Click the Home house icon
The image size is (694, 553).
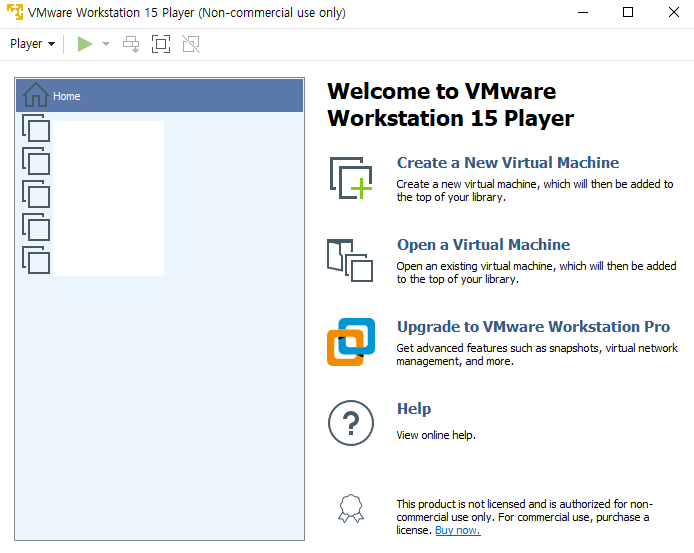pos(35,95)
